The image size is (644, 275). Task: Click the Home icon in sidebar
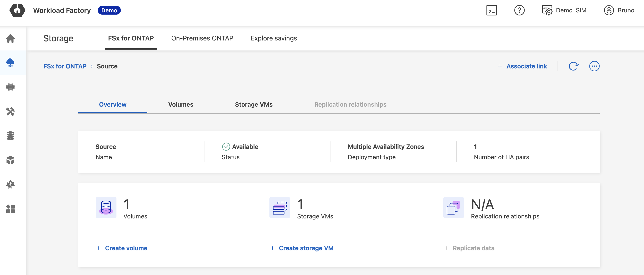click(x=10, y=38)
